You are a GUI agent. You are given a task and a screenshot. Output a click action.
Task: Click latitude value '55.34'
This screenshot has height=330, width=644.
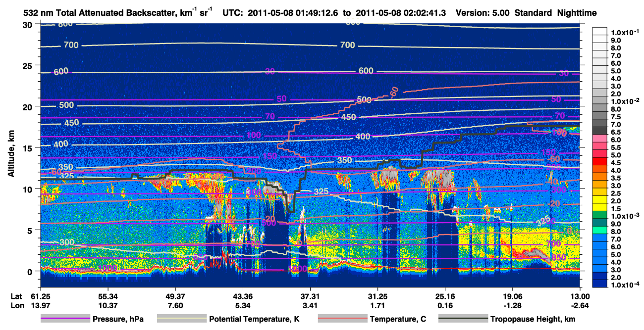[x=107, y=296]
